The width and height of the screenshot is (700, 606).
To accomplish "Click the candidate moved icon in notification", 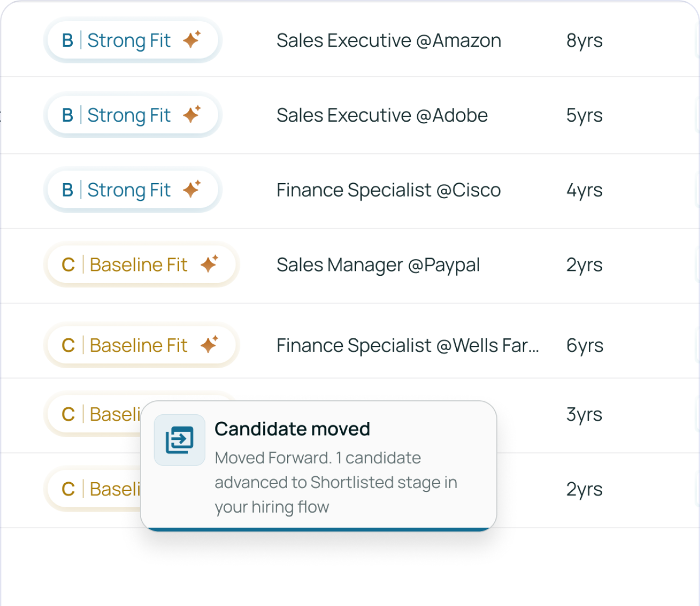I will pos(180,440).
